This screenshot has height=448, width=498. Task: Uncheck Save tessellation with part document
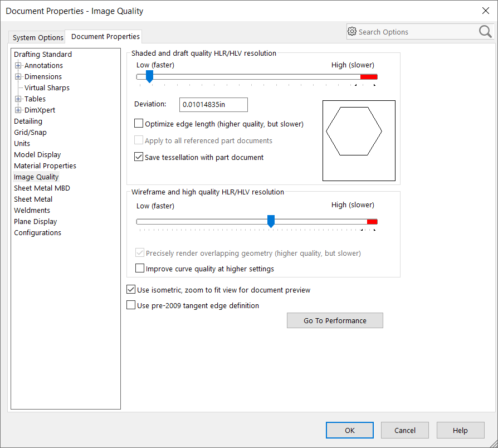[x=139, y=157]
